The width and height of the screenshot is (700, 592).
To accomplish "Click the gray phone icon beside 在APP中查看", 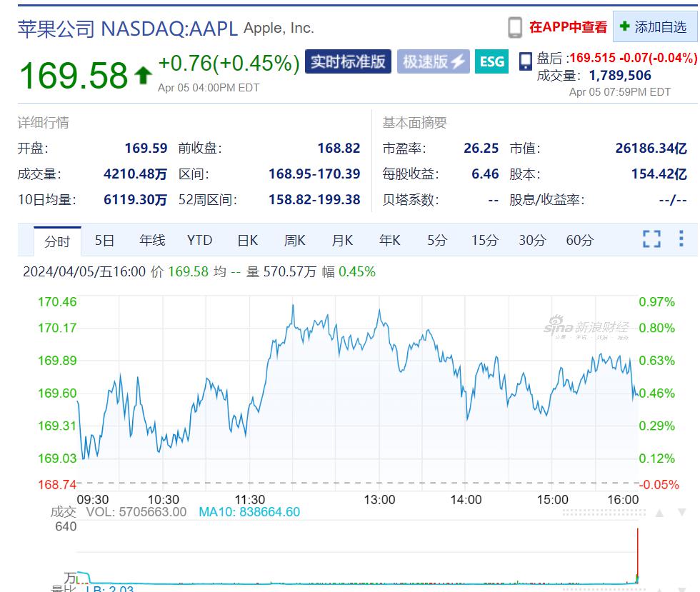I will [x=515, y=27].
